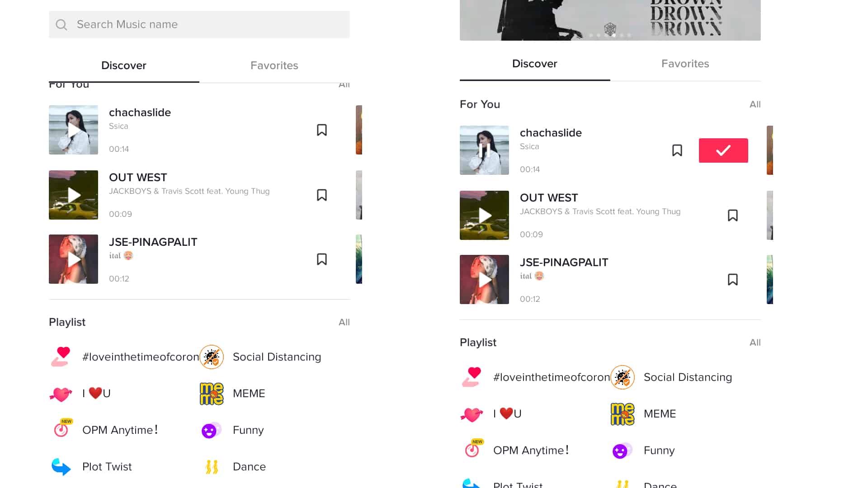Viewport: 868px width, 488px height.
Task: Select the MEME playlist icon
Action: point(211,393)
